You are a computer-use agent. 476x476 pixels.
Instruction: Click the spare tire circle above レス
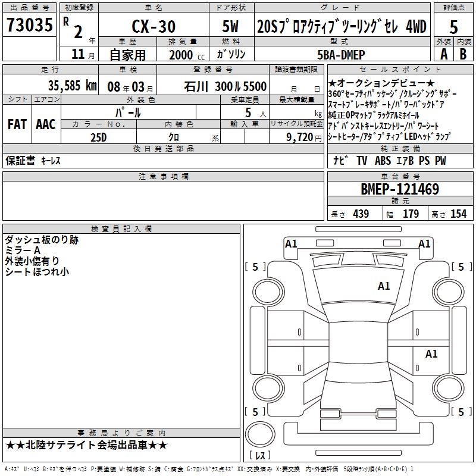pyautogui.click(x=260, y=434)
